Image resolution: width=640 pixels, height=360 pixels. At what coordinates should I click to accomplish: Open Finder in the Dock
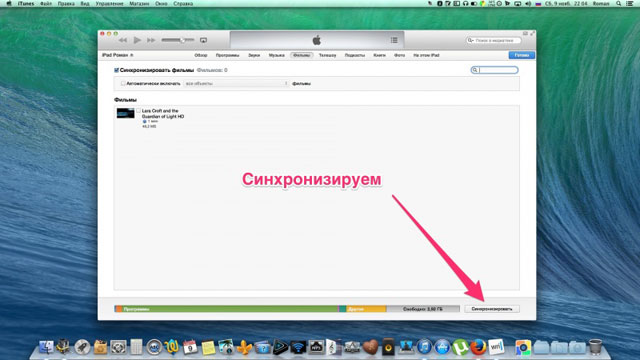(46, 347)
